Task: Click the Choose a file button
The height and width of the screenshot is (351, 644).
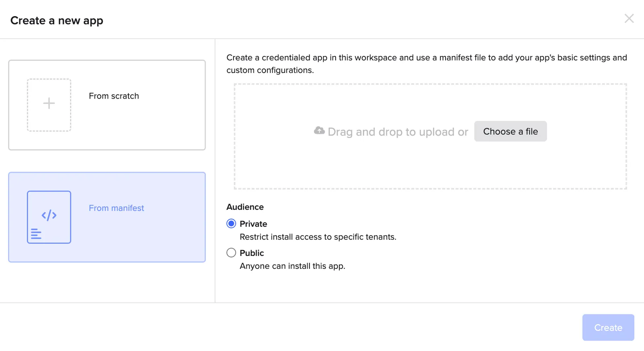Action: 510,131
